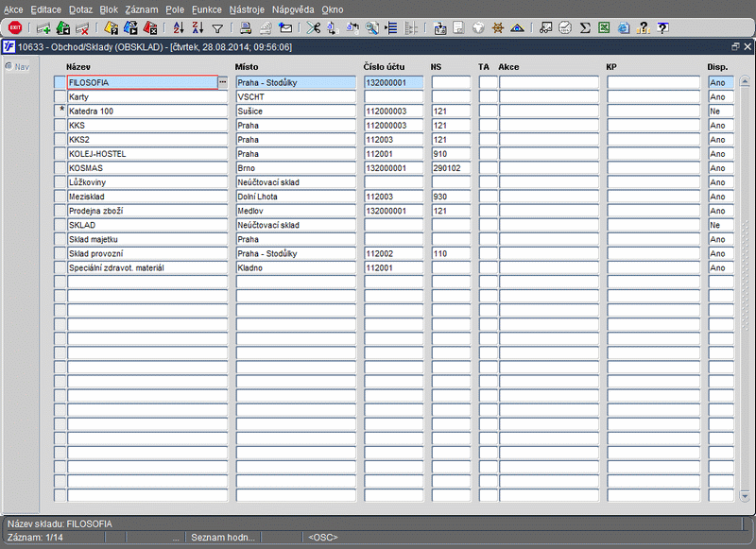Click the Číslo účtu field in Mezisklad row
This screenshot has width=756, height=549.
tap(393, 197)
